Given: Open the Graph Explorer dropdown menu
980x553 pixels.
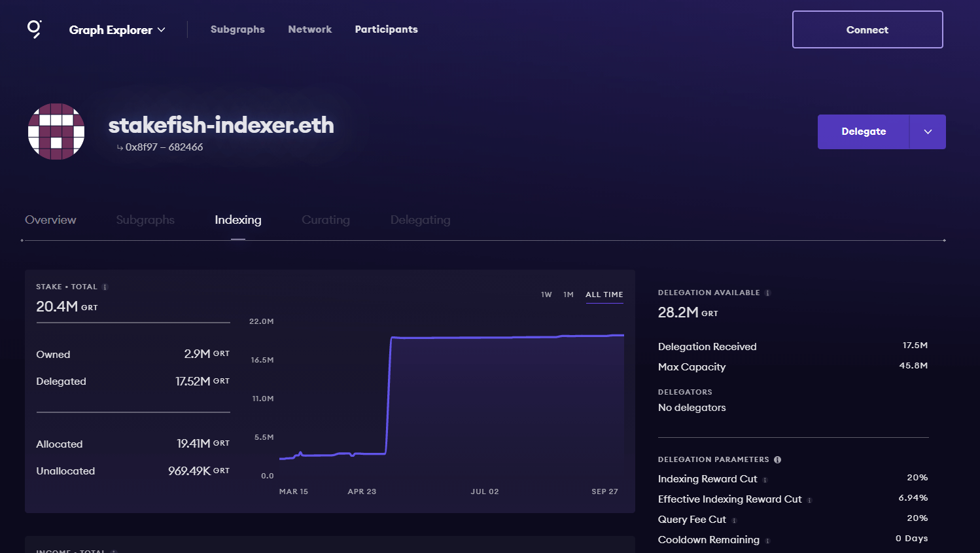Looking at the screenshot, I should click(x=117, y=30).
